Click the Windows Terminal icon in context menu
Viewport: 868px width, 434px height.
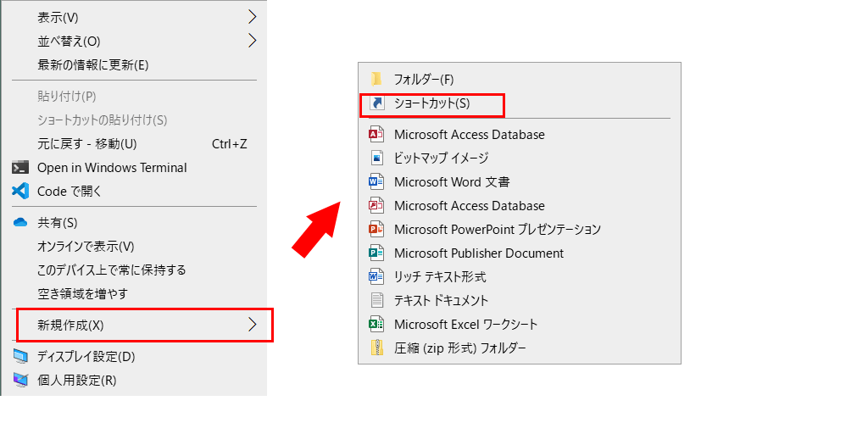pos(20,168)
